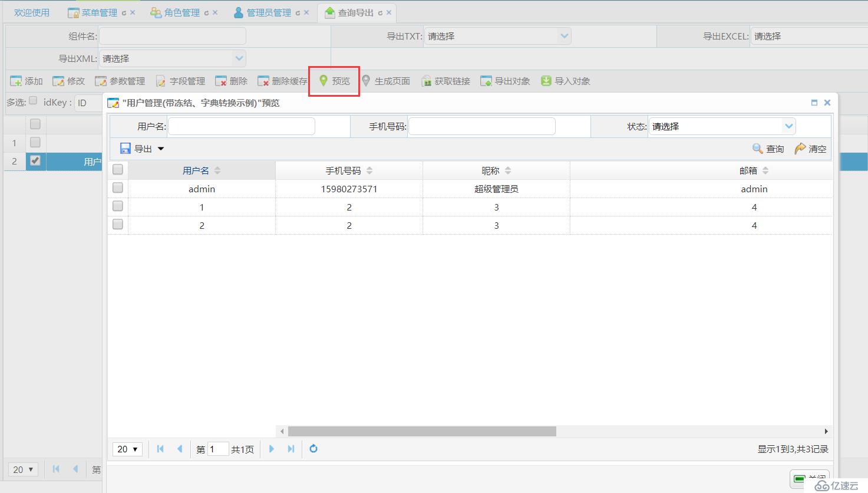
Task: Change preview page size from 20
Action: pos(127,449)
